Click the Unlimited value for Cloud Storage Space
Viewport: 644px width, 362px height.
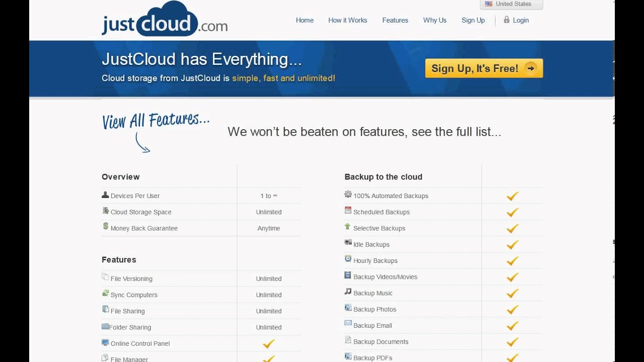click(x=269, y=212)
